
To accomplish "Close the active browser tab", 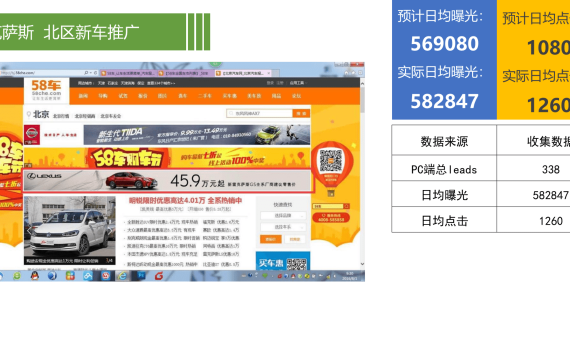I will [x=269, y=73].
